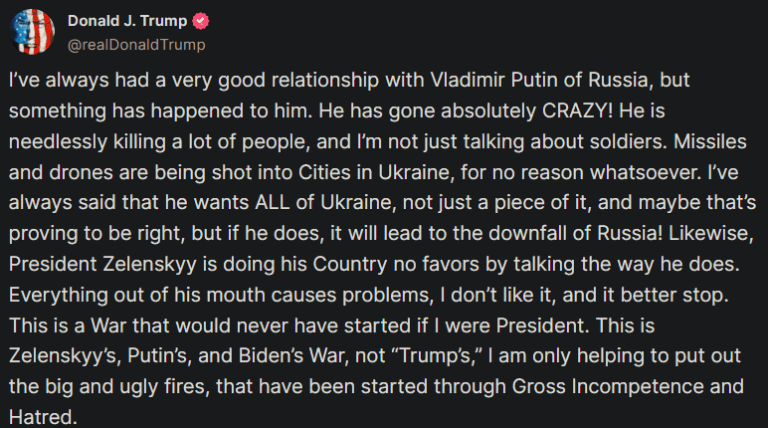Click the capitalized word ALL
Viewport: 768px width, 428px height.
(x=272, y=203)
